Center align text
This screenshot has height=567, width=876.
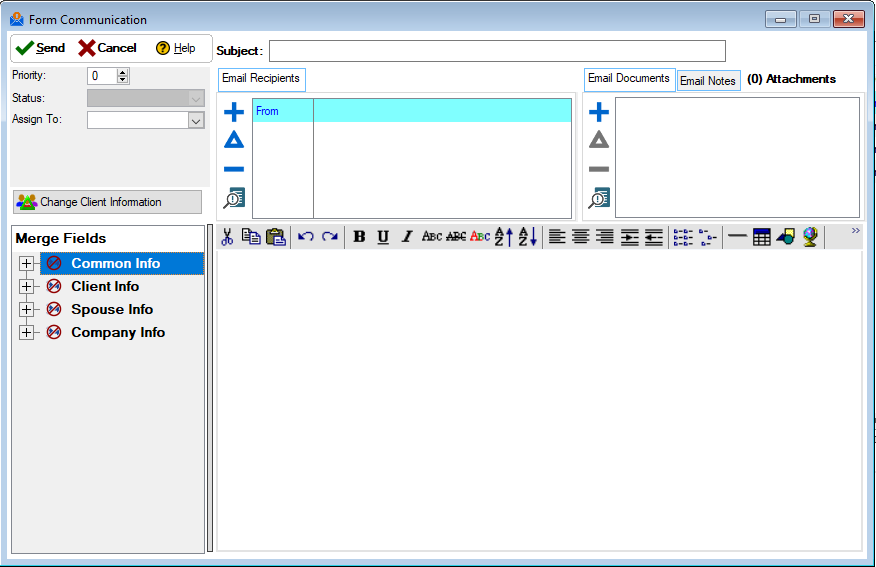point(580,237)
